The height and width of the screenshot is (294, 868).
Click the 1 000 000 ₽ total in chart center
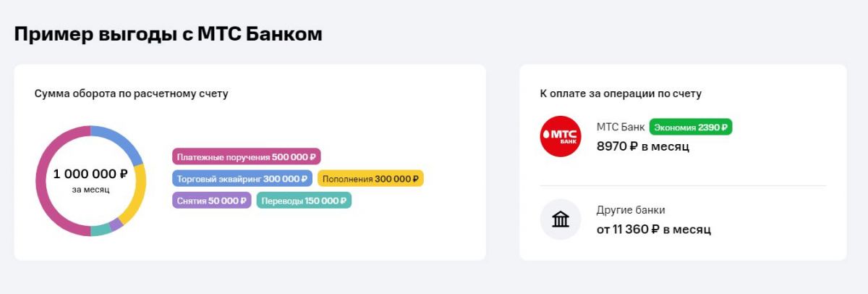click(90, 174)
